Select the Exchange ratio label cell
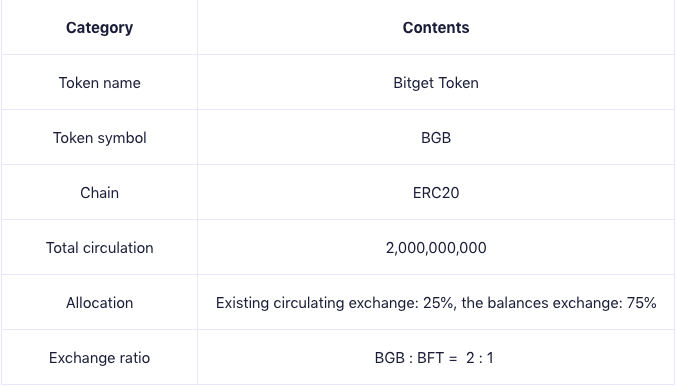676x387 pixels. coord(99,358)
